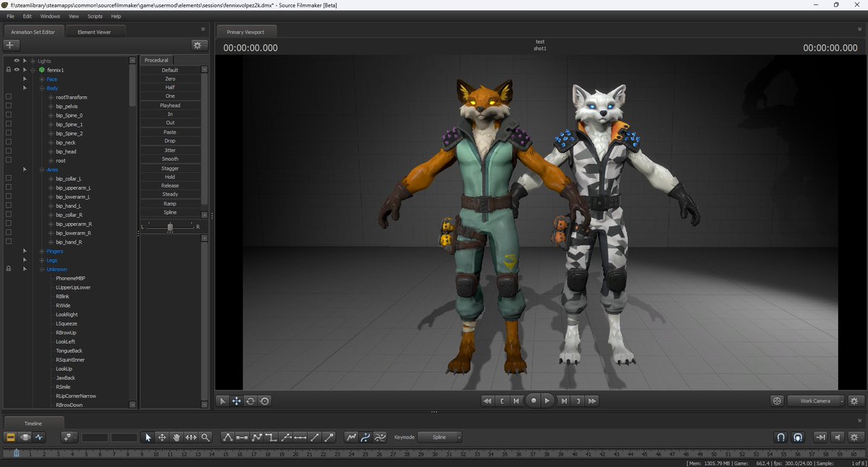The height and width of the screenshot is (467, 868).
Task: Click the Jitter procedural preset button
Action: tap(170, 150)
